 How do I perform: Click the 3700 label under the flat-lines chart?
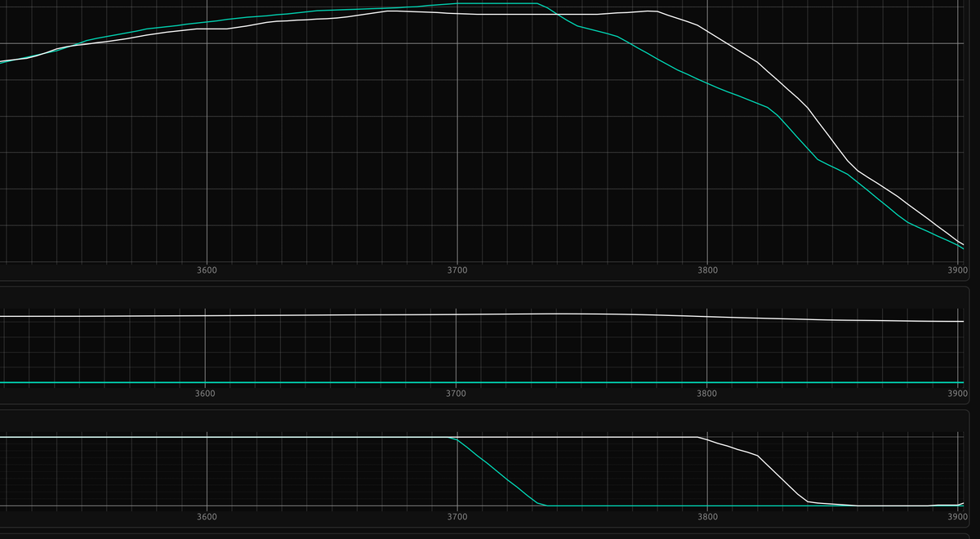(457, 394)
